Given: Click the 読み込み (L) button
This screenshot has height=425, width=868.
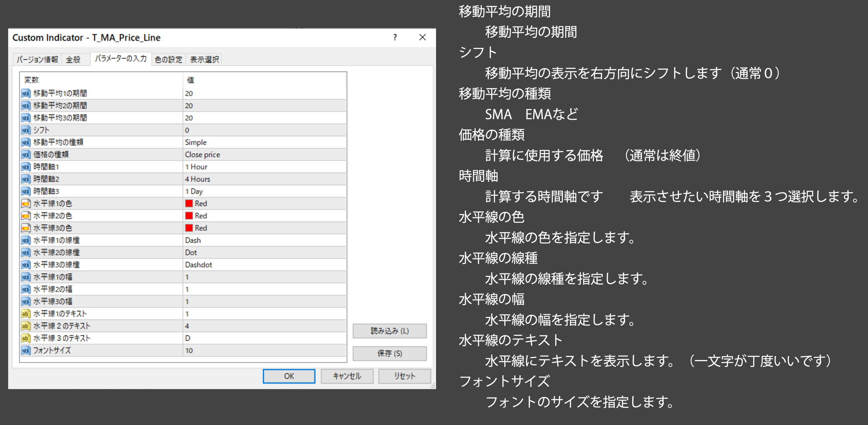Looking at the screenshot, I should [390, 331].
